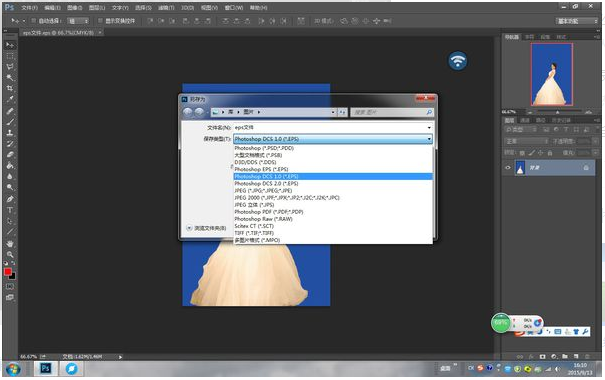The image size is (605, 380).
Task: Select the History Brush tool
Action: click(x=10, y=144)
